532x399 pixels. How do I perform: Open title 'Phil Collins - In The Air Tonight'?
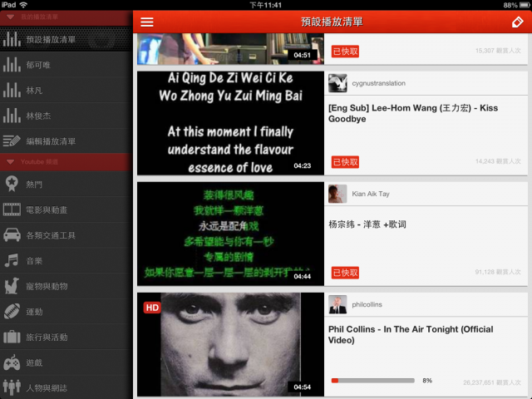click(411, 334)
